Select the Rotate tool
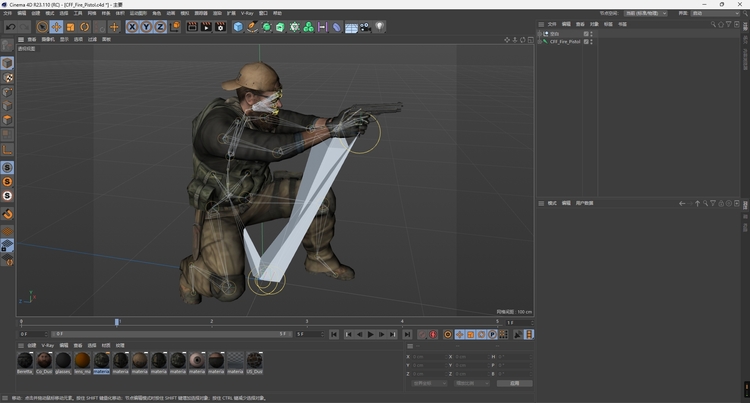Image resolution: width=750 pixels, height=403 pixels. click(84, 27)
